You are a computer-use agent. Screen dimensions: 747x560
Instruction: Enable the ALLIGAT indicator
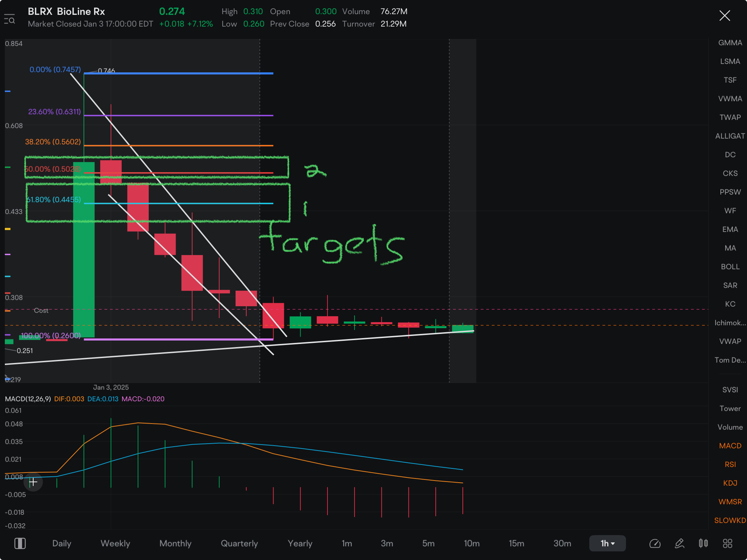tap(730, 136)
